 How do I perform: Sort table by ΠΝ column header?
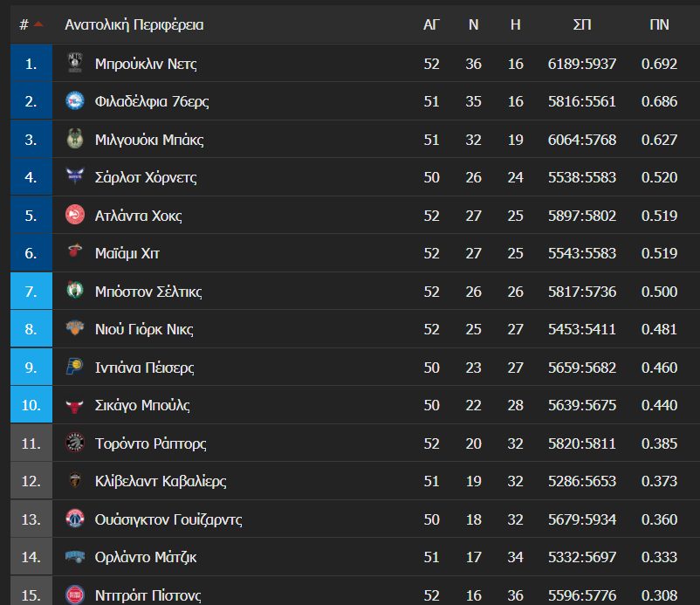tap(659, 24)
